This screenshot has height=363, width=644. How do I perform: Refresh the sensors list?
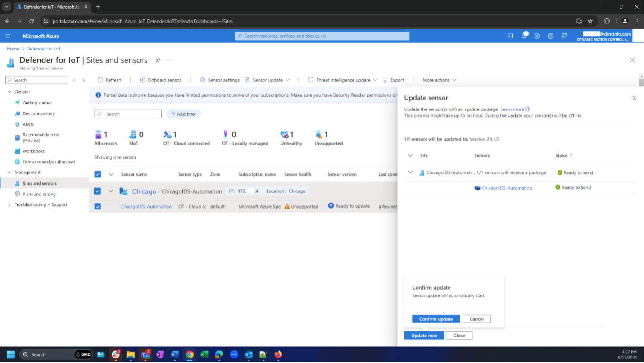point(109,80)
